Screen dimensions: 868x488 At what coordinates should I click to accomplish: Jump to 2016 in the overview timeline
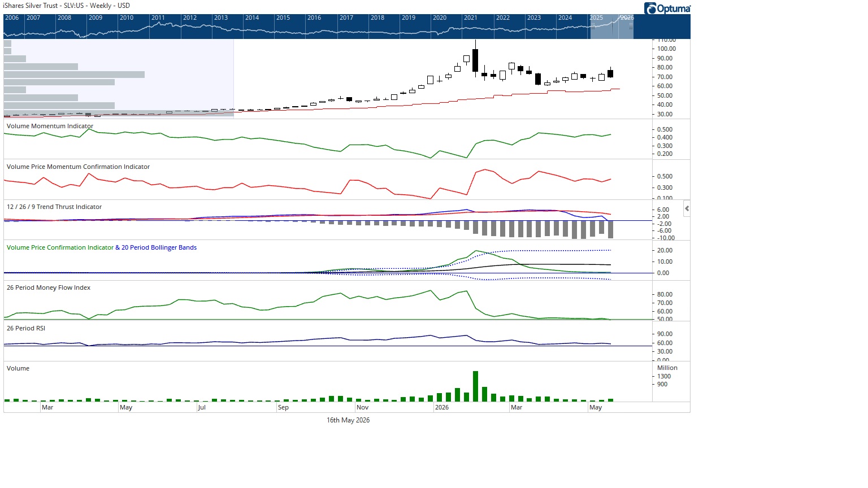pos(314,18)
